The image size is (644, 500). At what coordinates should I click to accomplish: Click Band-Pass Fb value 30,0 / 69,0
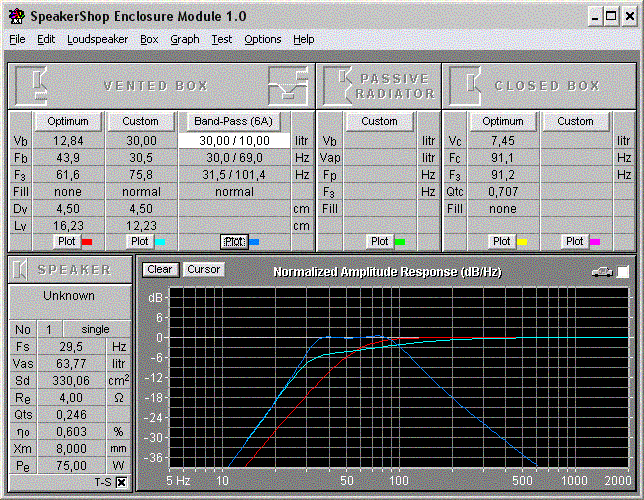pyautogui.click(x=234, y=158)
